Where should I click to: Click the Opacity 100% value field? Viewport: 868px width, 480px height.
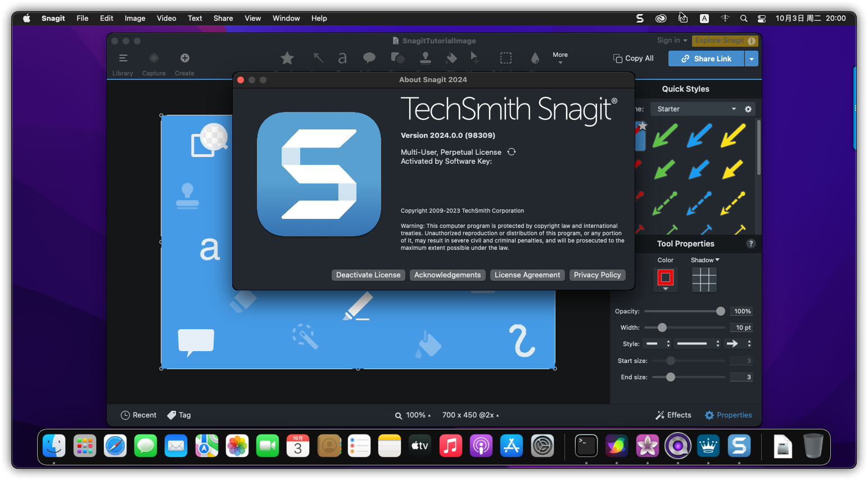pos(742,311)
